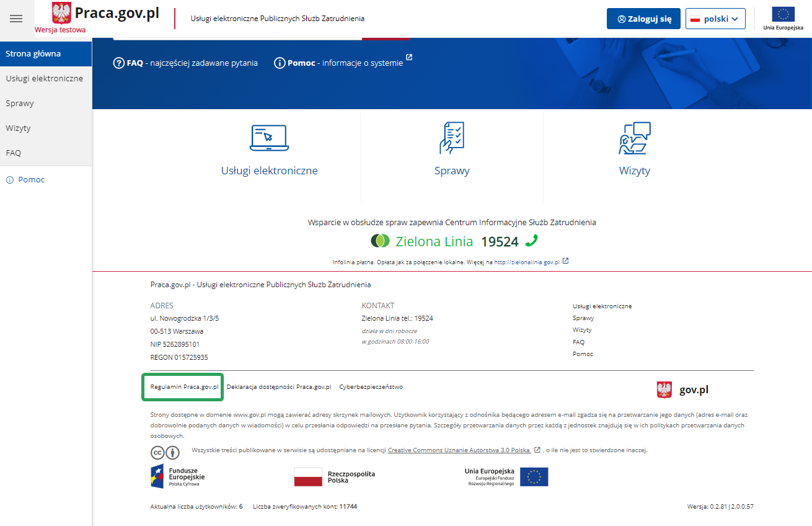Open footer link Pomoc
Viewport: 812px width, 526px height.
pos(583,354)
